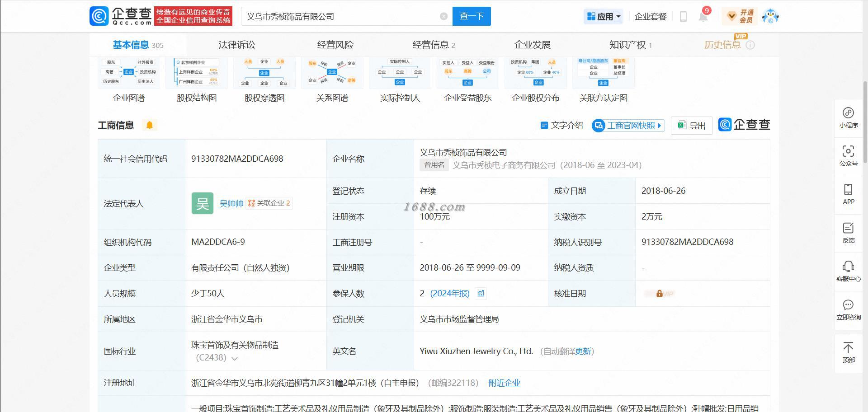Unlock the VIP 核准日期 lock icon
Screen dimensions: 868x412
[x=659, y=294]
